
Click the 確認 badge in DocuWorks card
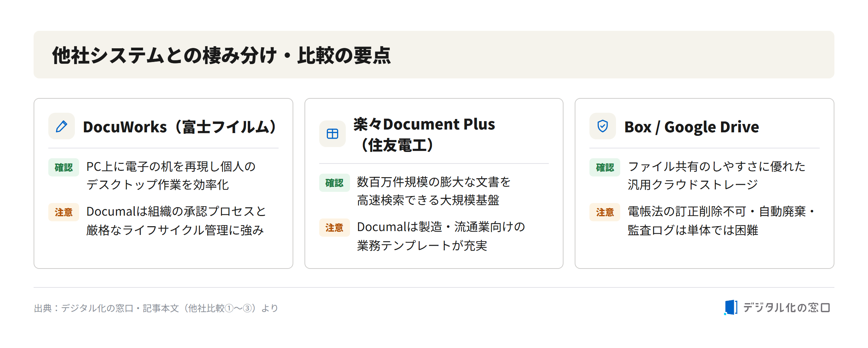64,167
